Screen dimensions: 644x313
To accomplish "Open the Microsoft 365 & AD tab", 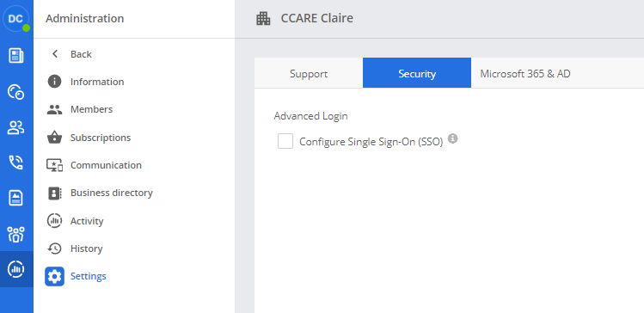I will tap(525, 73).
